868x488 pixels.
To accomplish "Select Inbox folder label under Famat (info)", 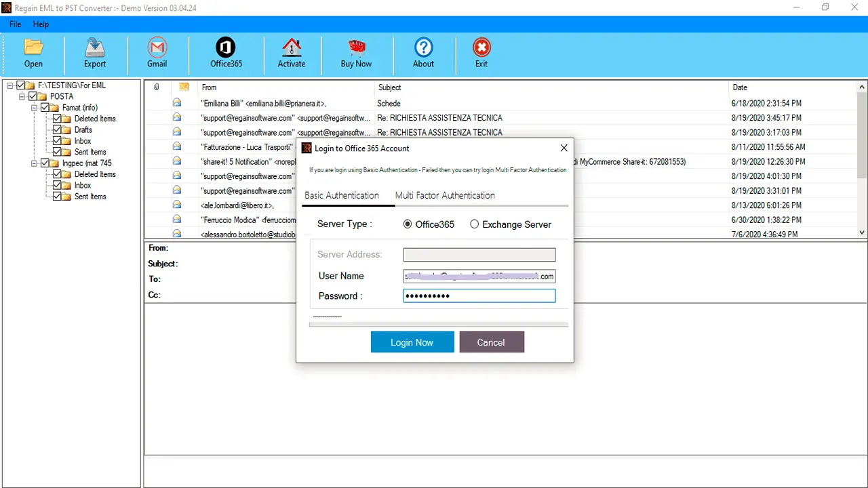I will click(x=83, y=141).
